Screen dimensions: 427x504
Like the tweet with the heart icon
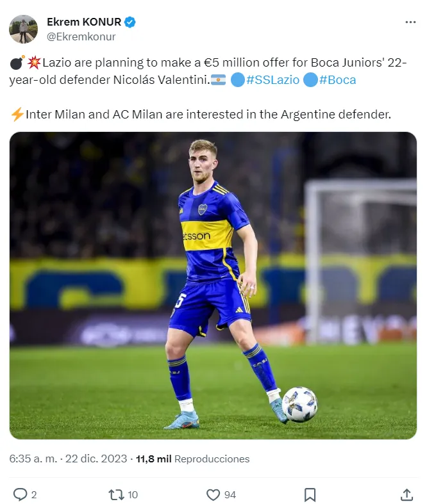(213, 494)
